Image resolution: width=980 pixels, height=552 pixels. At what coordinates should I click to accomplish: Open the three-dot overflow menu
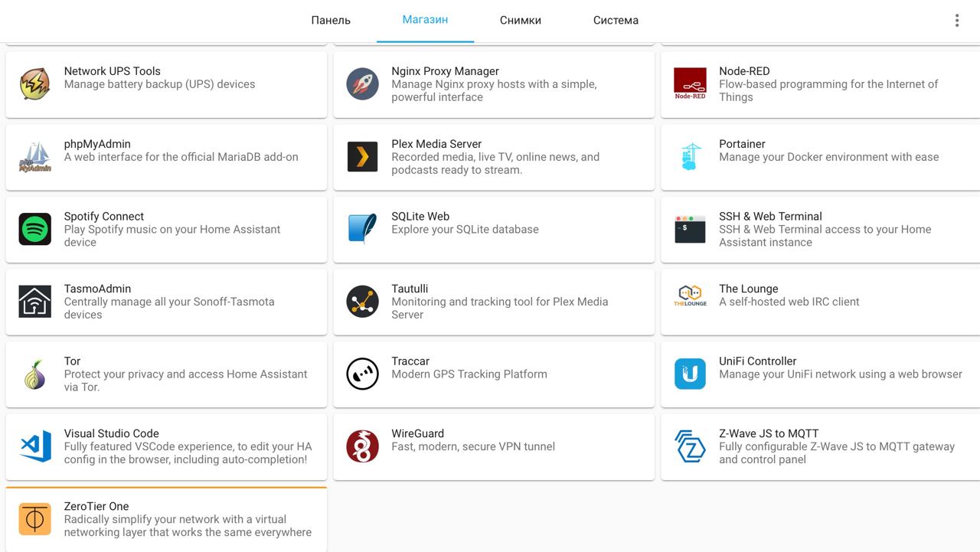[x=956, y=21]
